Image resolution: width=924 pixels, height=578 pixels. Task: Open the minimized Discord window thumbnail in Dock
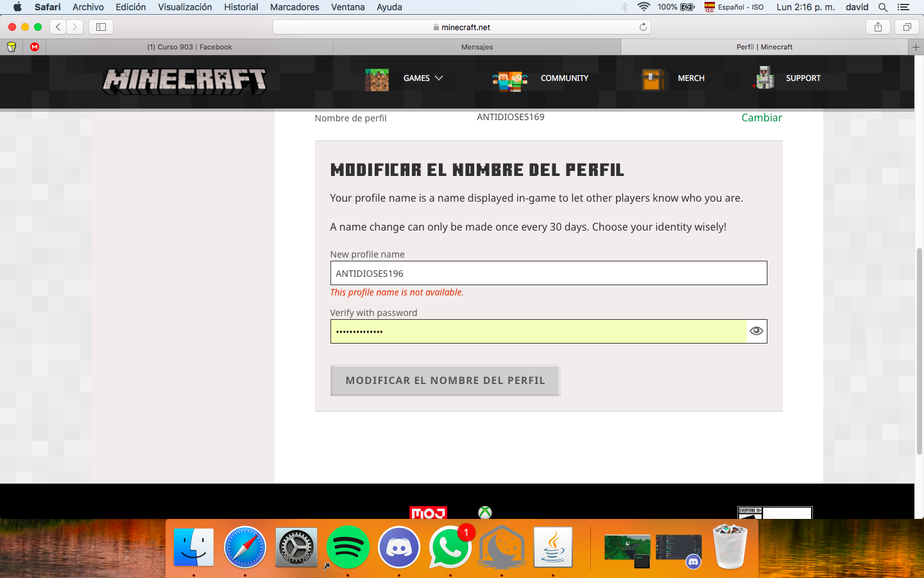pyautogui.click(x=679, y=551)
